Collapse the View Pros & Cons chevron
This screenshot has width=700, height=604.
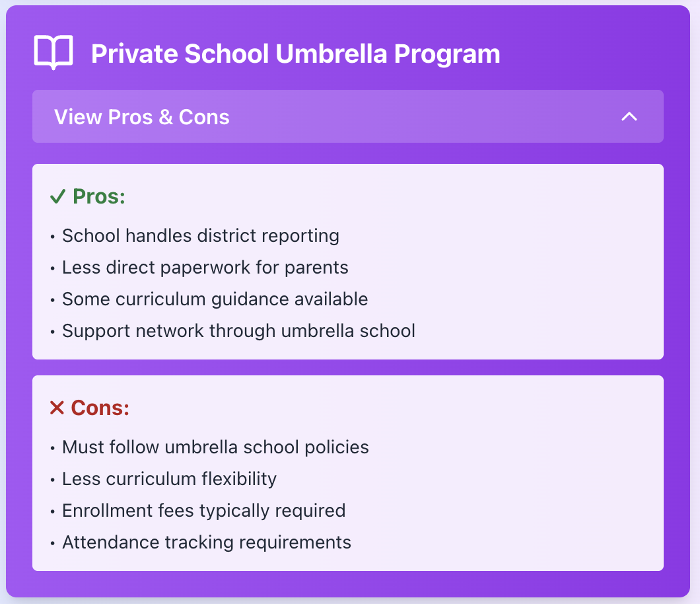pos(629,117)
